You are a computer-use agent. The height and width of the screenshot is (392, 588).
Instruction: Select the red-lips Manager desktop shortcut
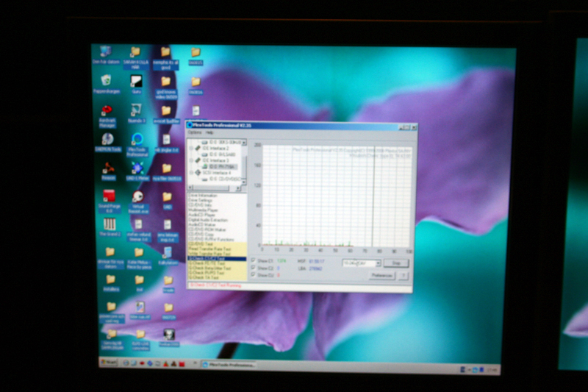107,116
